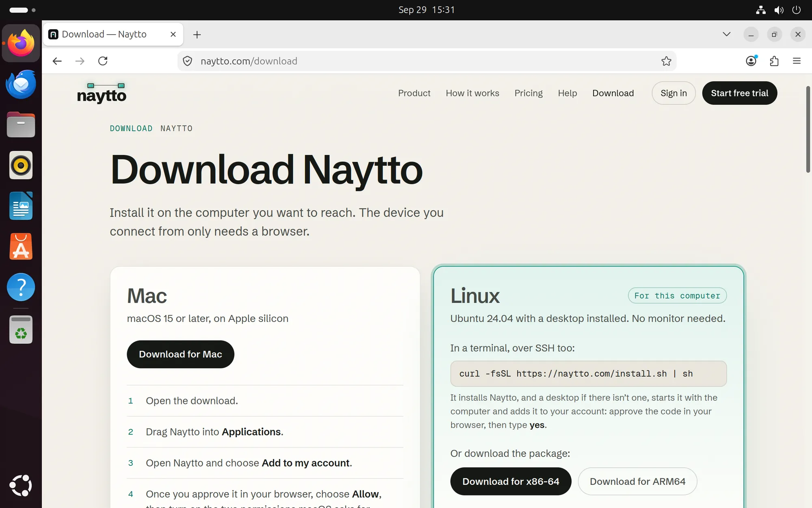The height and width of the screenshot is (508, 812).
Task: Click the Mac card heading
Action: [147, 296]
